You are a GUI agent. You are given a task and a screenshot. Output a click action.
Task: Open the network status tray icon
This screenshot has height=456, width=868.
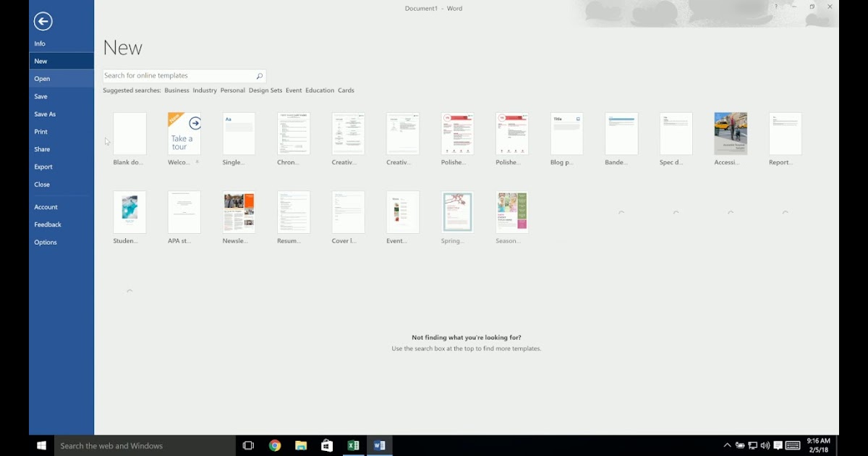(x=753, y=446)
